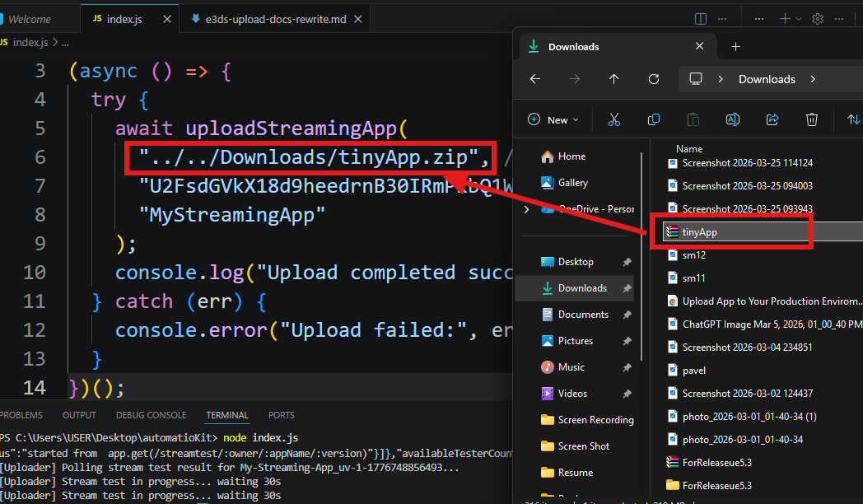Click the Copy icon in Explorer toolbar
The height and width of the screenshot is (504, 863).
[x=654, y=119]
